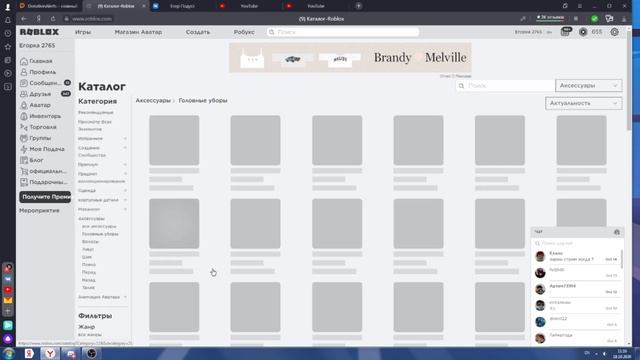The width and height of the screenshot is (640, 360).
Task: Open Yandex Browser in the taskbar
Action: (x=50, y=353)
